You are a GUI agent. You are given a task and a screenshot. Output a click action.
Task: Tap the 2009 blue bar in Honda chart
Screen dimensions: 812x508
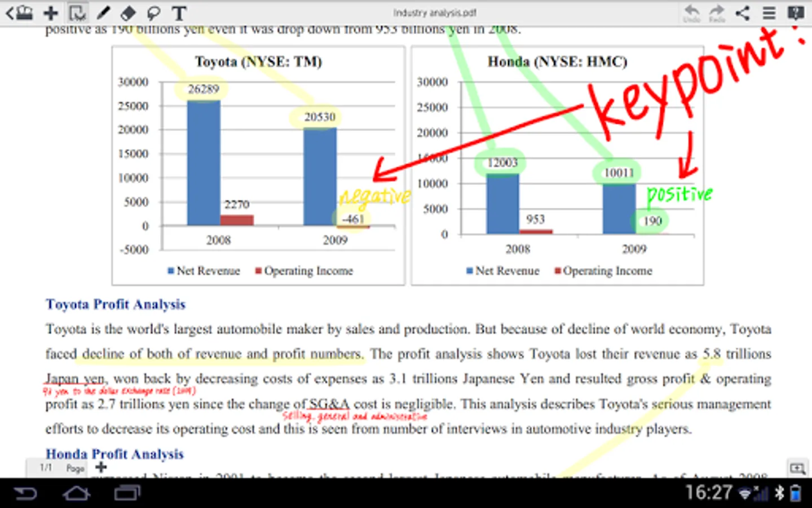tap(619, 209)
